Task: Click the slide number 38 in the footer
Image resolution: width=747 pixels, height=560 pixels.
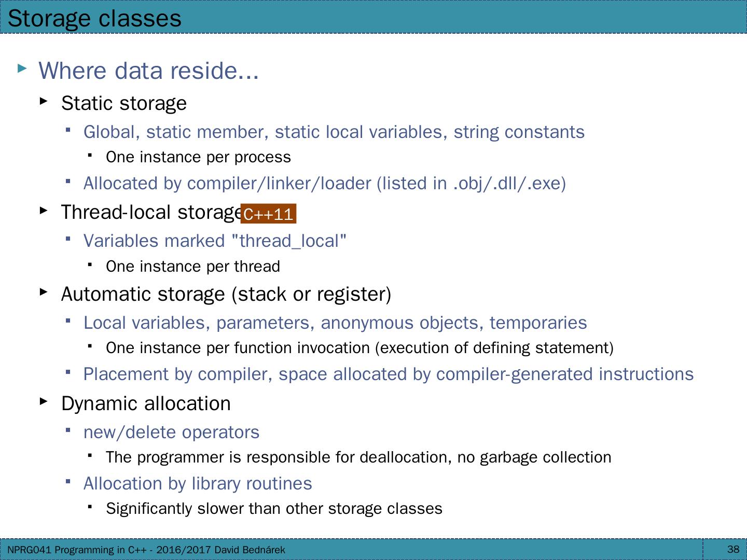Action: pyautogui.click(x=733, y=550)
